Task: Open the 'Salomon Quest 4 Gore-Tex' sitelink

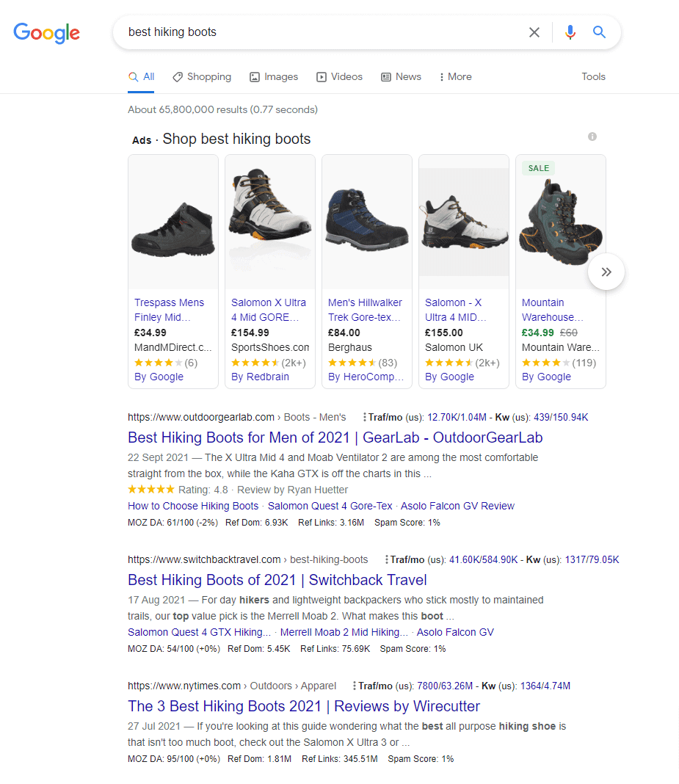Action: pos(330,506)
